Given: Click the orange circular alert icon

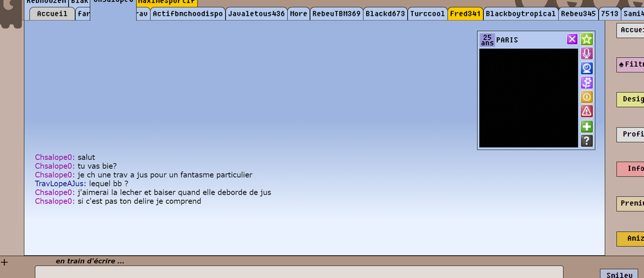Looking at the screenshot, I should point(587,97).
